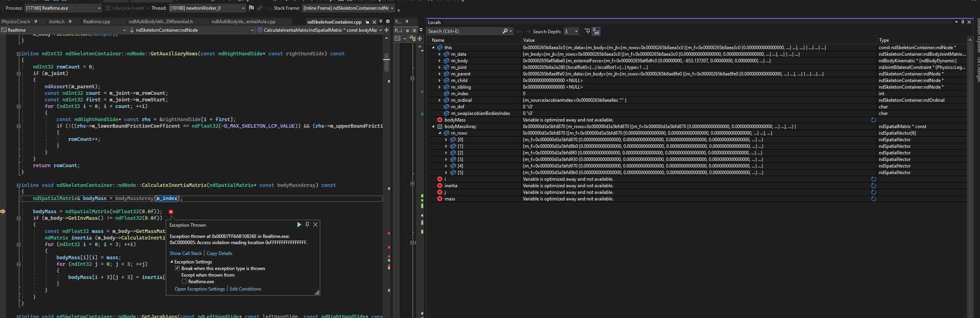Viewport: 980px width, 318px height.
Task: Click the Show Call Stack link
Action: (x=185, y=253)
